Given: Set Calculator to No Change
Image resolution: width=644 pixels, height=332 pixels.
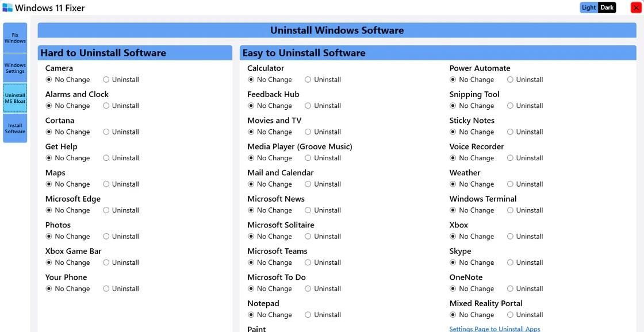Looking at the screenshot, I should [250, 78].
